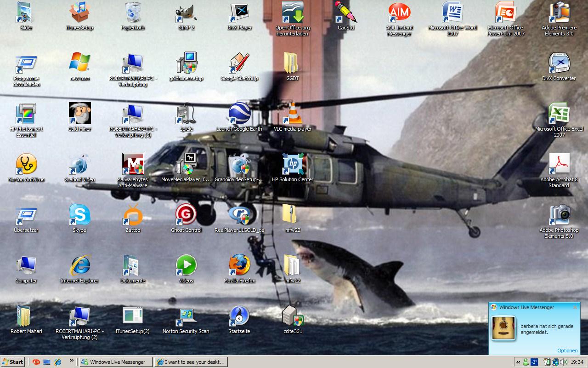Open the GIMP 2 desktop shortcut
Viewport: 588px width, 368px height.
[x=186, y=13]
